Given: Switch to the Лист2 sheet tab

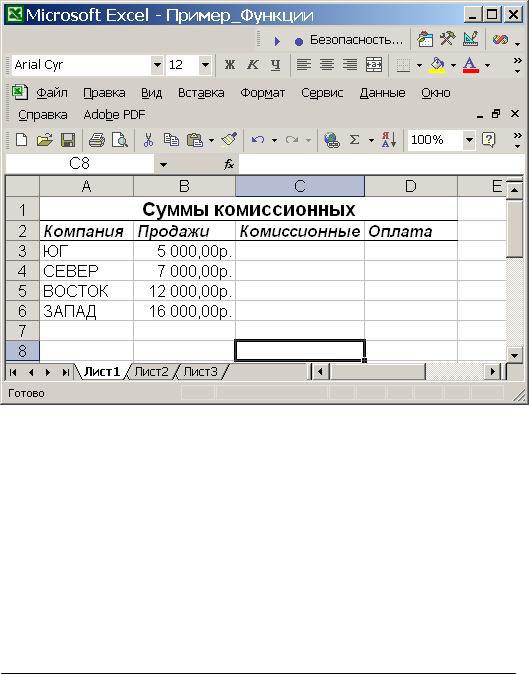Looking at the screenshot, I should coord(151,371).
